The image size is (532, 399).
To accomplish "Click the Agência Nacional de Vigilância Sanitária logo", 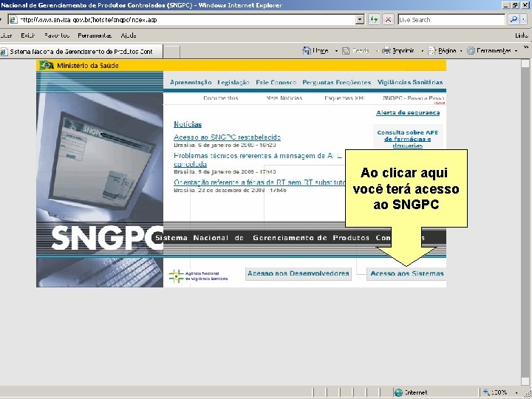I will [198, 276].
